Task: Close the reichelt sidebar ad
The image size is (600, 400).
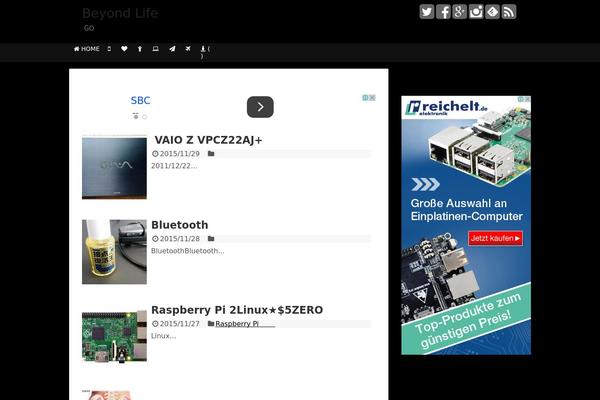Action: pos(527,99)
